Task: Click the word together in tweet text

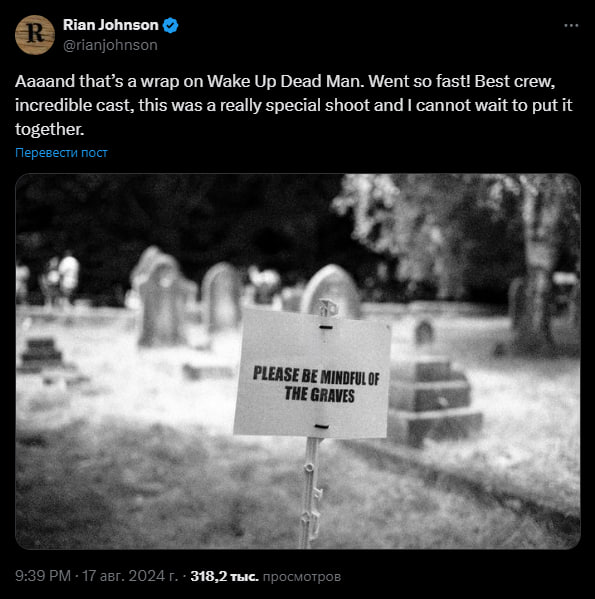Action: [x=48, y=130]
